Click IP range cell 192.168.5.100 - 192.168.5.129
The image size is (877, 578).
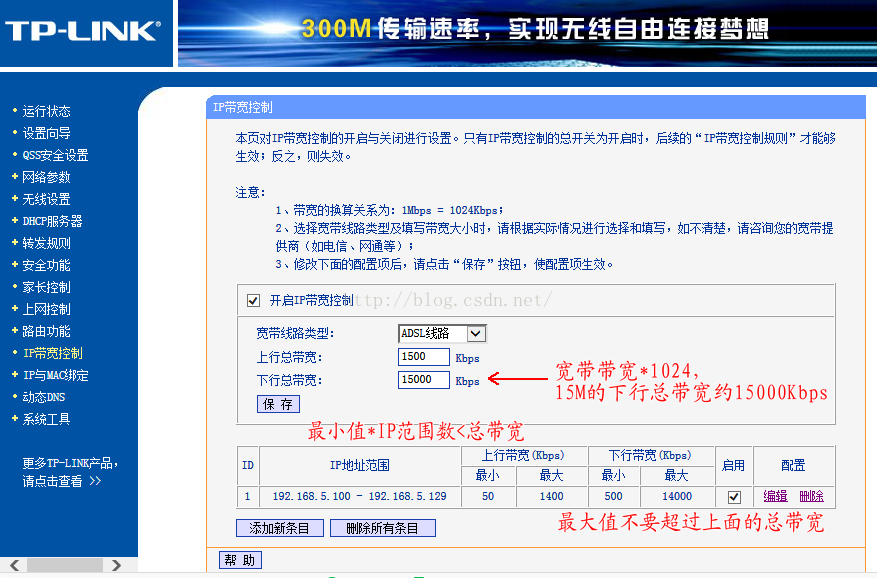pos(360,496)
